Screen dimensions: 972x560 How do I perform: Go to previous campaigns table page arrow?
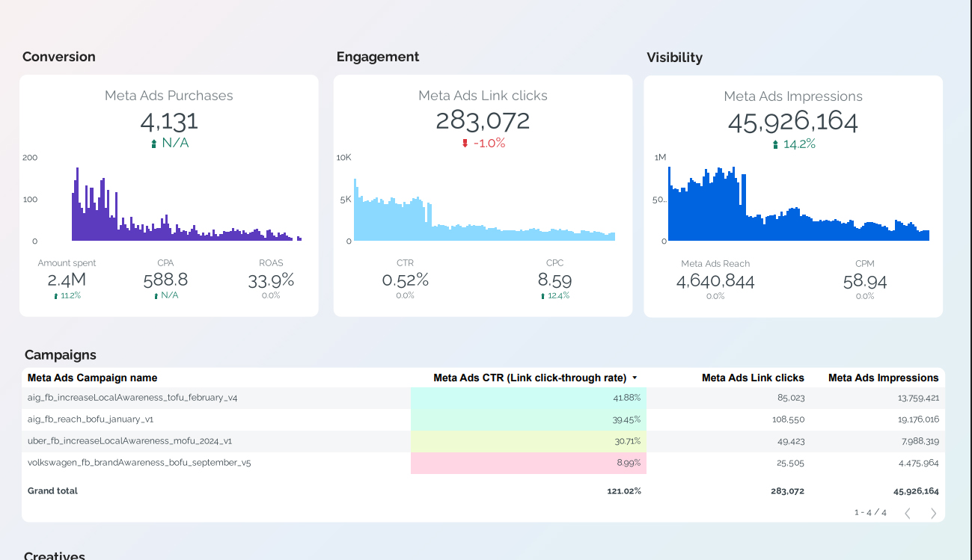[x=908, y=513]
